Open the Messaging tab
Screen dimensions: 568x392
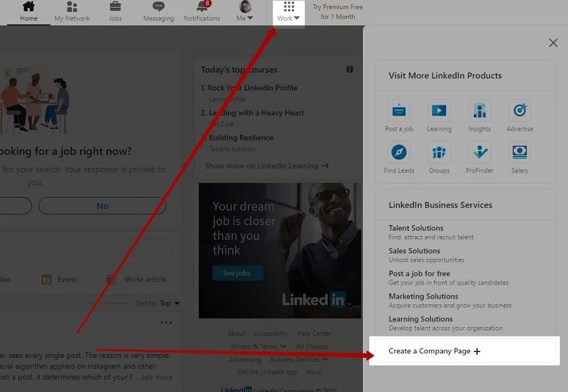[x=158, y=11]
